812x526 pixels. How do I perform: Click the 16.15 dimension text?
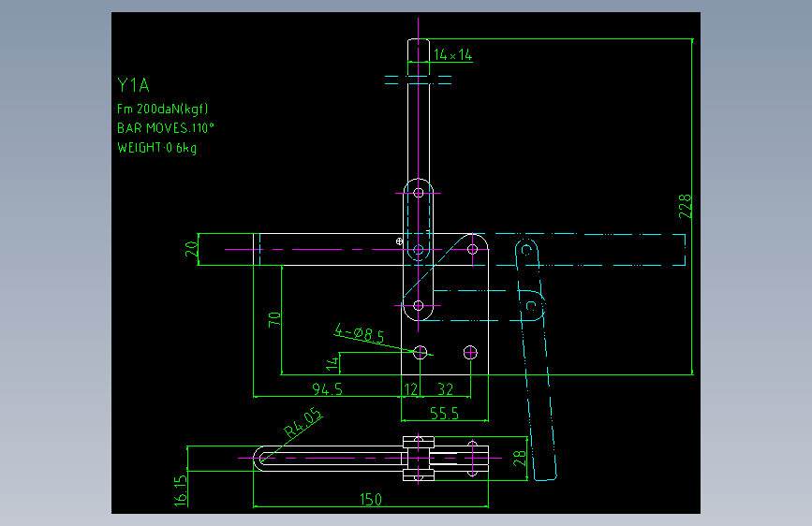pyautogui.click(x=180, y=490)
